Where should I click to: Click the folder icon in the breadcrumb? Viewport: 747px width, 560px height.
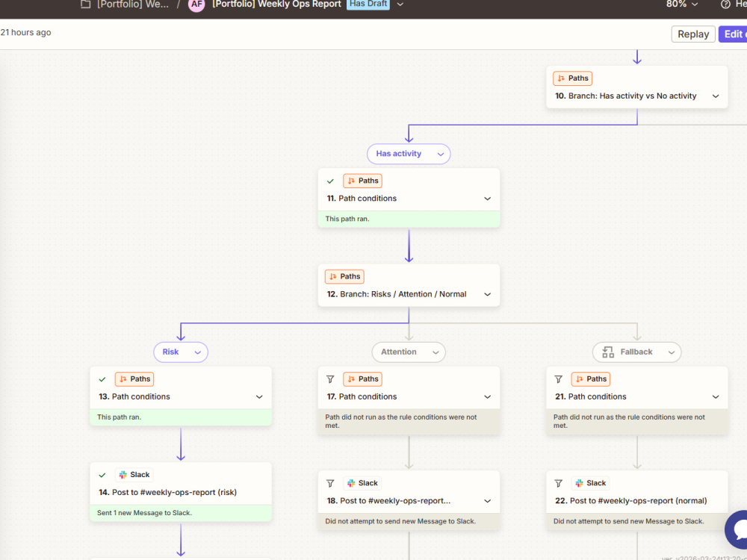click(x=85, y=4)
